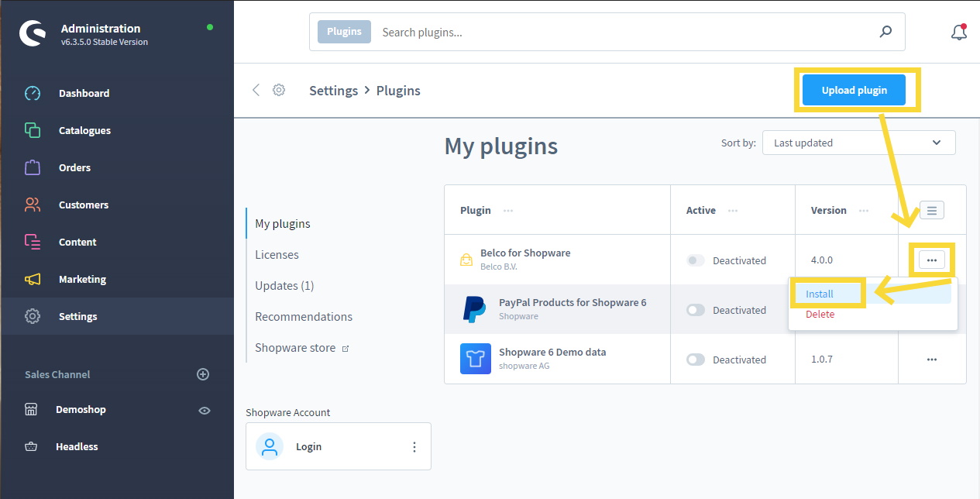
Task: Click the search magnifier icon
Action: tap(885, 32)
